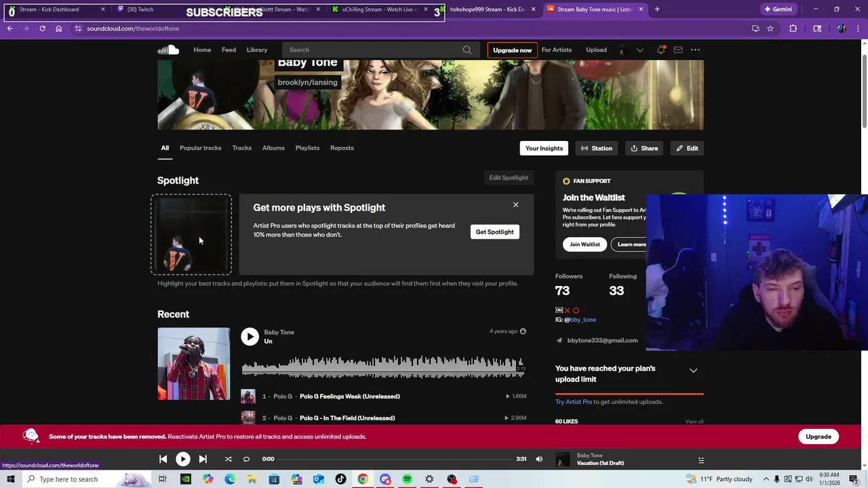This screenshot has height=488, width=868.
Task: Open TikTok from the Windows taskbar
Action: coord(340,479)
